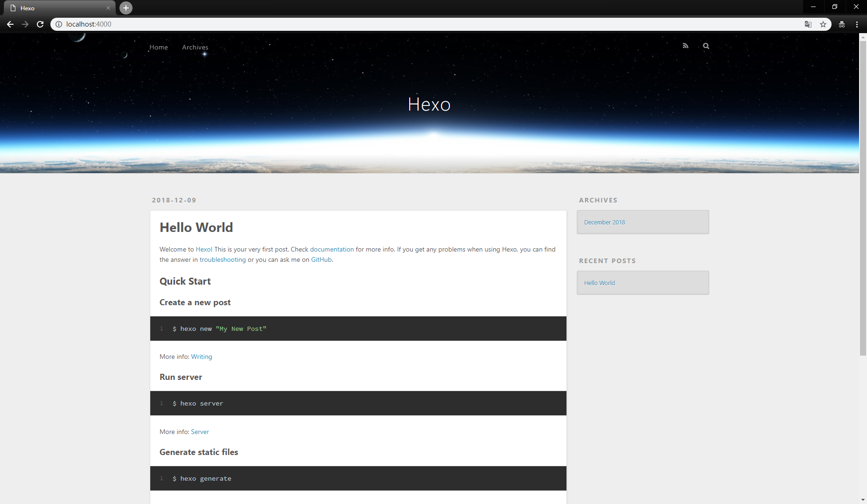This screenshot has height=504, width=867.
Task: Click the hexo generate code line
Action: tap(202, 479)
